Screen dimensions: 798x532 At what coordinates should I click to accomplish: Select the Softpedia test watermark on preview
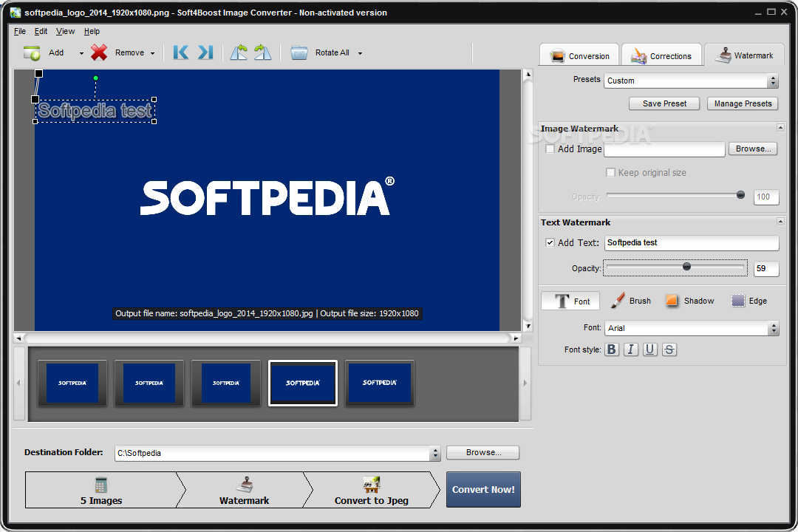(x=95, y=111)
